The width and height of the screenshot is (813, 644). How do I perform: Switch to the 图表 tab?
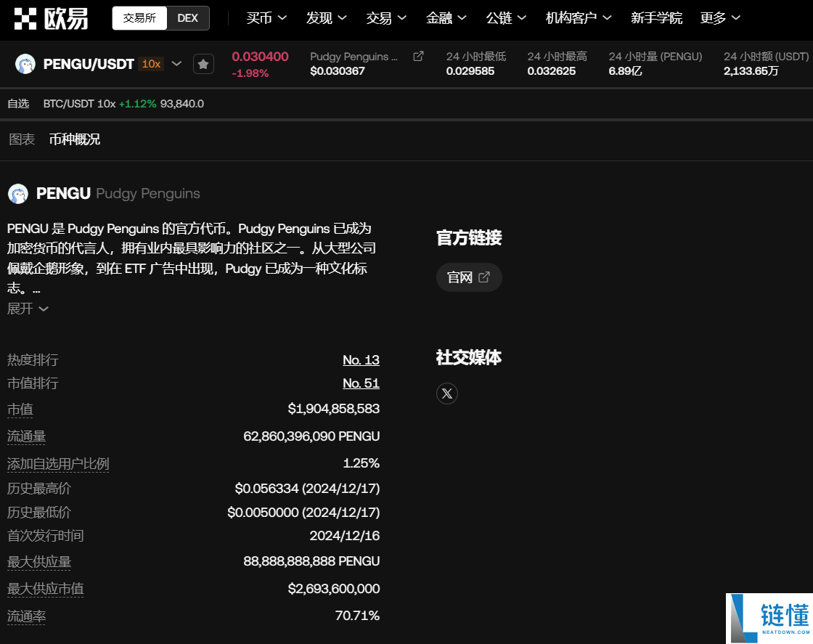(22, 139)
